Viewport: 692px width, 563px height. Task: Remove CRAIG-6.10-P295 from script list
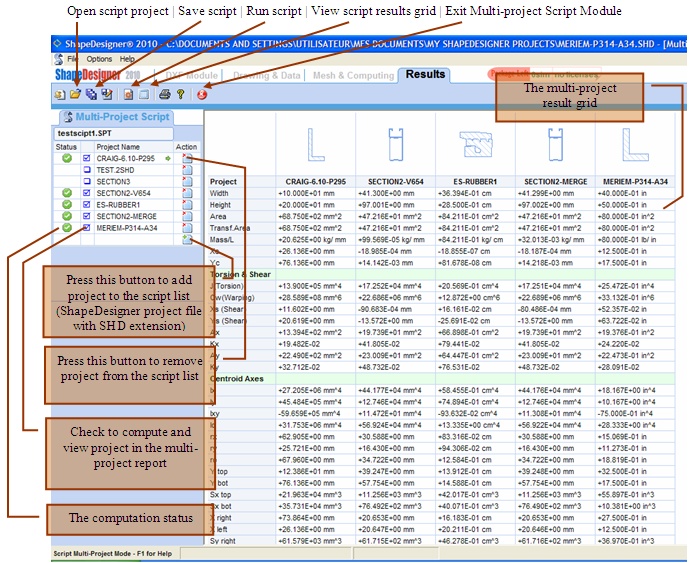187,158
